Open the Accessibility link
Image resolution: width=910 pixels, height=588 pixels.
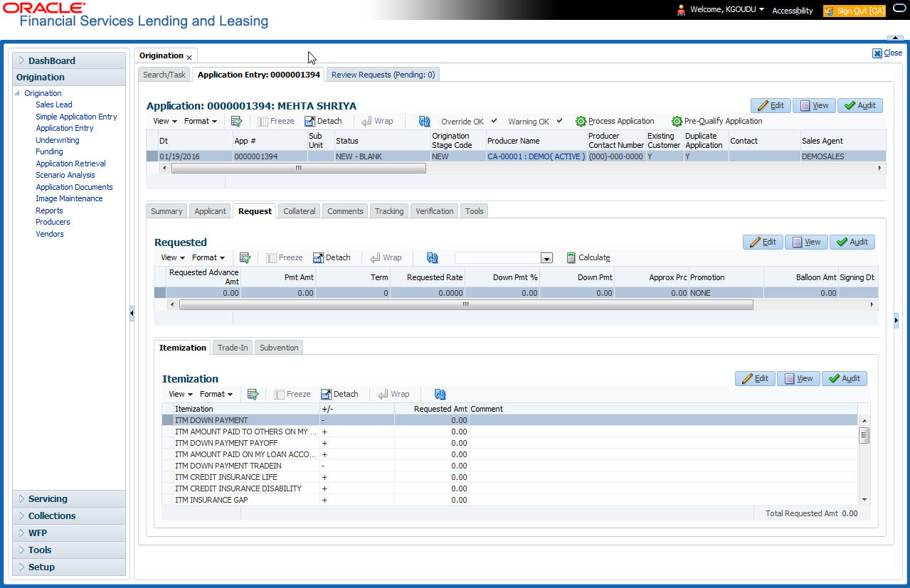point(793,11)
